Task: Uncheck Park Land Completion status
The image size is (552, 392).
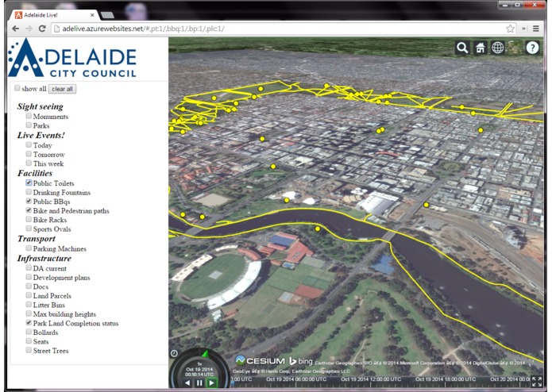Action: click(x=29, y=322)
